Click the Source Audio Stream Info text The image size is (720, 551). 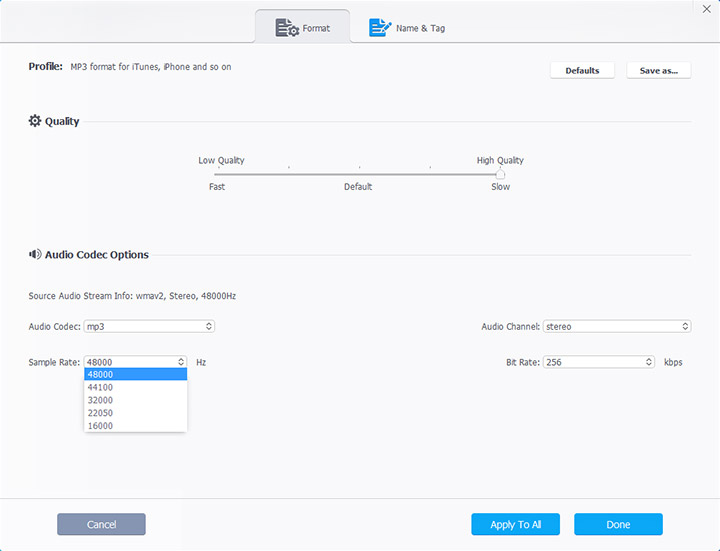(132, 296)
